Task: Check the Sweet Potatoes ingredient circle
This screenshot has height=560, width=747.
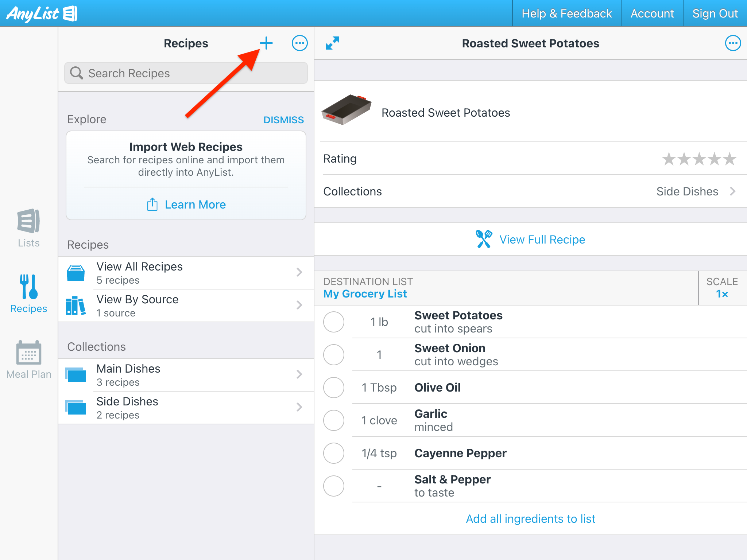Action: point(333,322)
